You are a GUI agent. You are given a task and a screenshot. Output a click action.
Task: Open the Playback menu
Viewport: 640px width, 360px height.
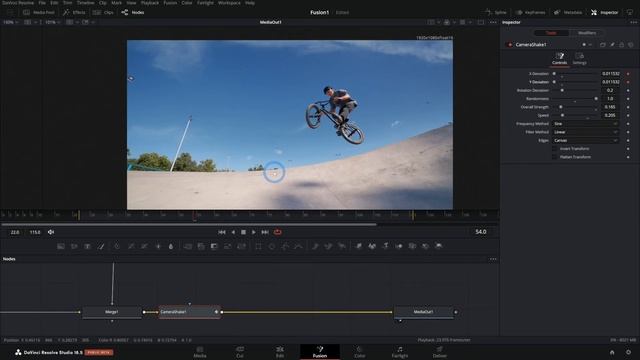click(150, 2)
